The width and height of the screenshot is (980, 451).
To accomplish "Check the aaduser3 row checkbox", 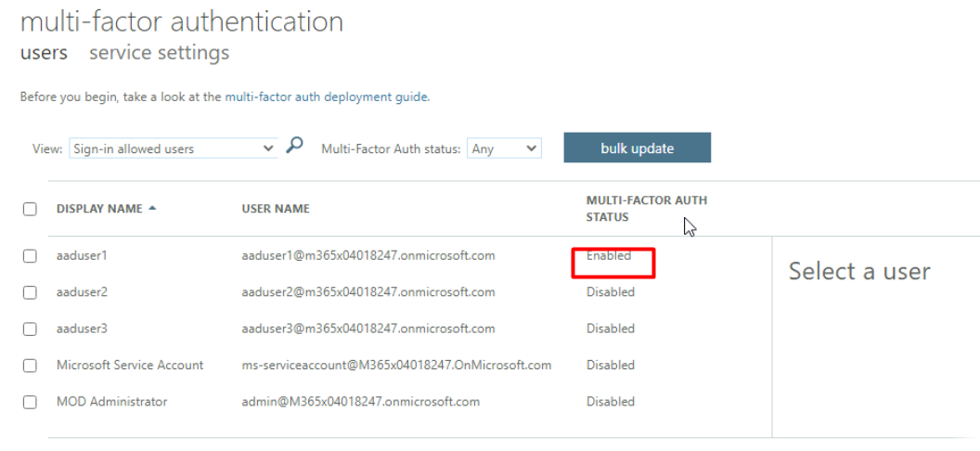I will coord(30,329).
